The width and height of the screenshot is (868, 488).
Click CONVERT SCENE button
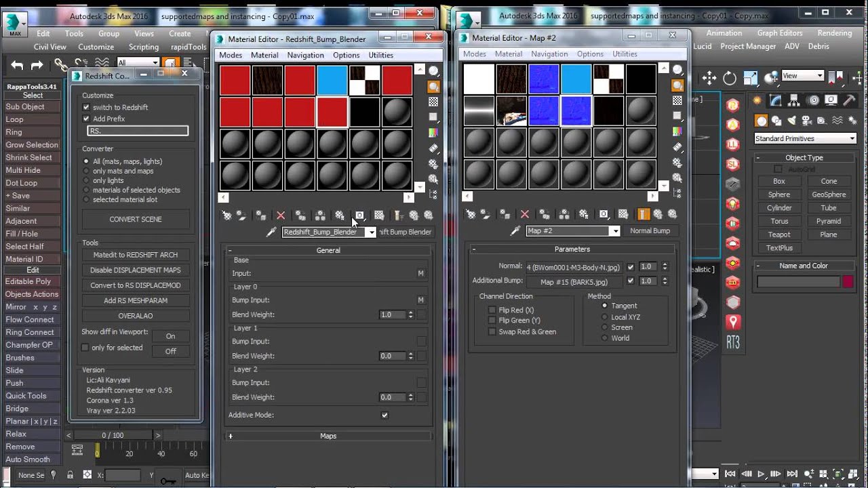(136, 220)
